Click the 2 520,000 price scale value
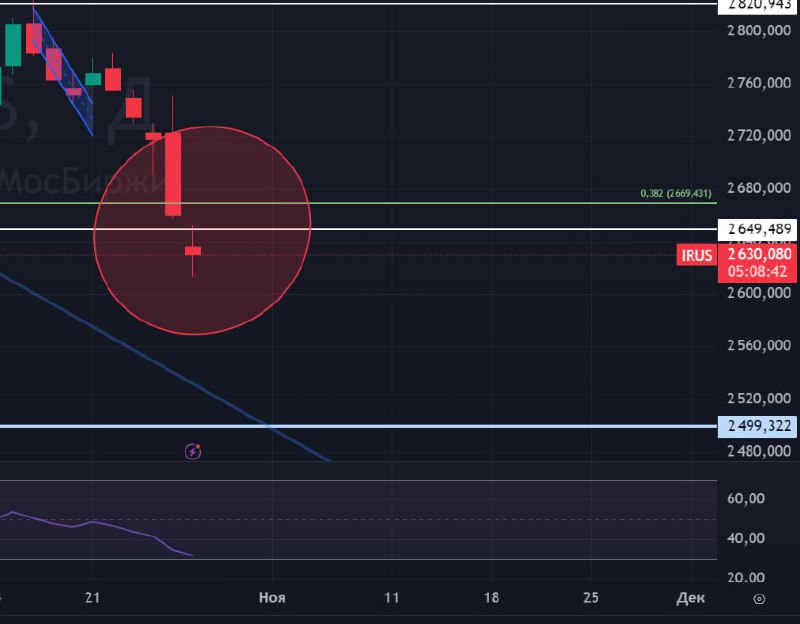Screen dimensions: 800x624 pos(759,398)
